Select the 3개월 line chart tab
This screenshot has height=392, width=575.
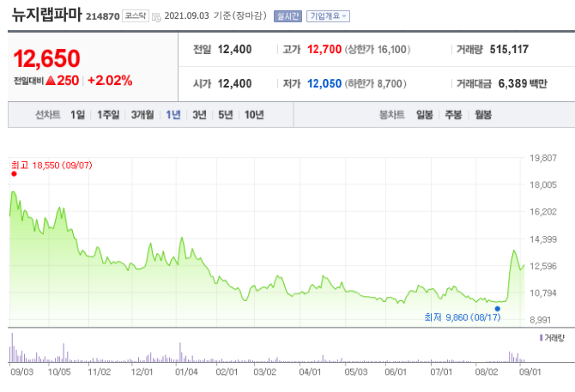142,115
